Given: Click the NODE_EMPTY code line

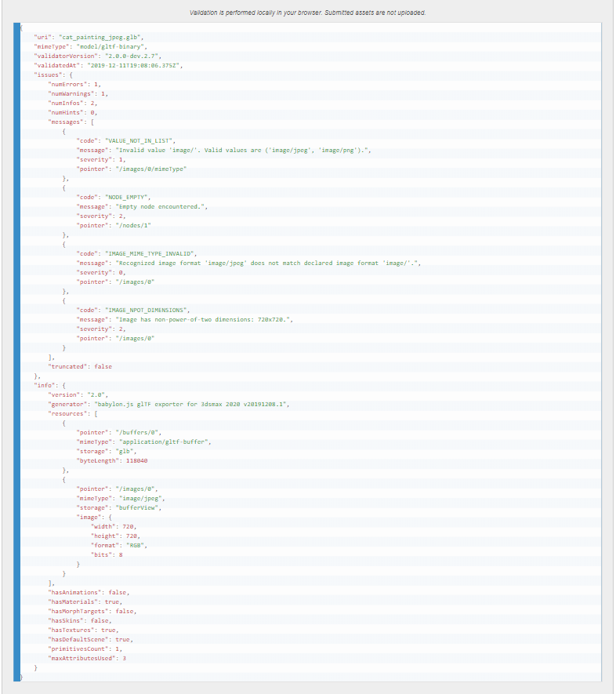Looking at the screenshot, I should (x=113, y=197).
